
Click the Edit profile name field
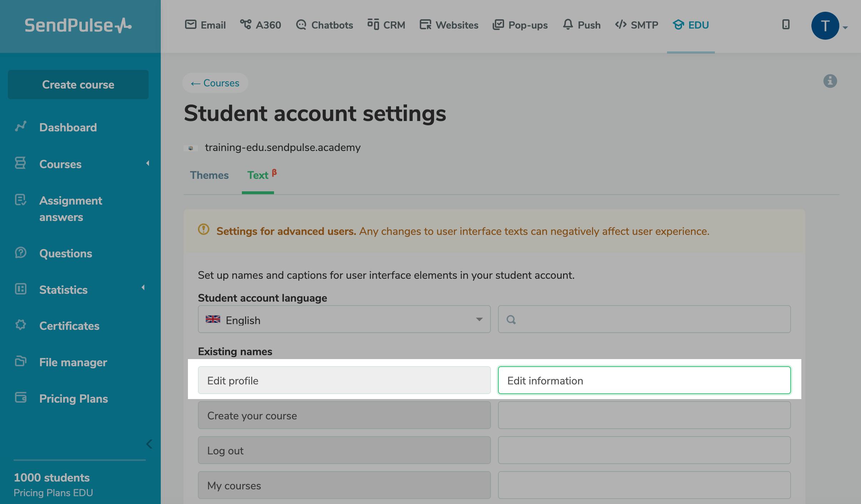coord(344,380)
